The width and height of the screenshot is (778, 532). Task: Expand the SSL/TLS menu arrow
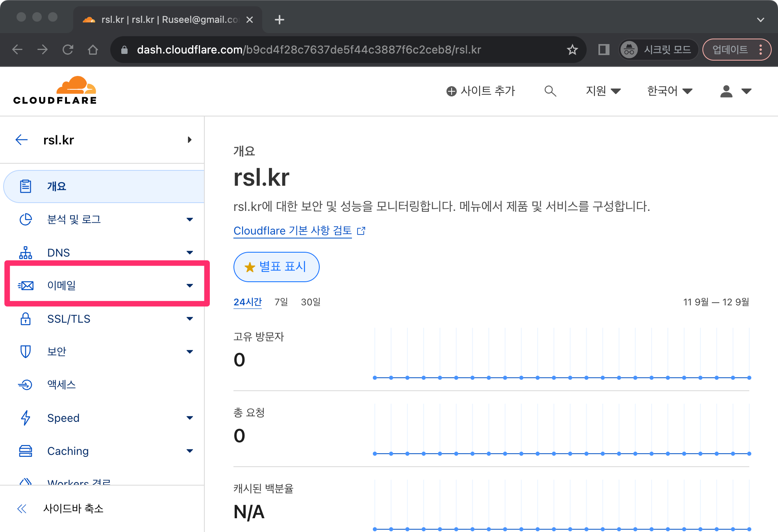coord(190,319)
